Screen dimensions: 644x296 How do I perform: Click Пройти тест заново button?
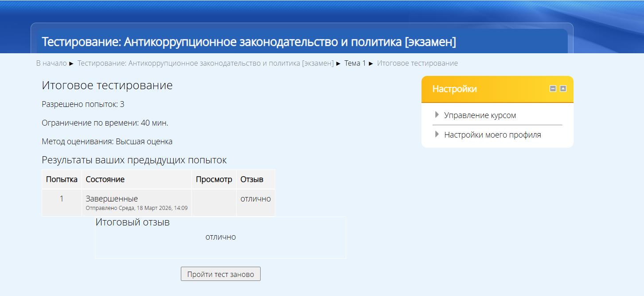[221, 274]
